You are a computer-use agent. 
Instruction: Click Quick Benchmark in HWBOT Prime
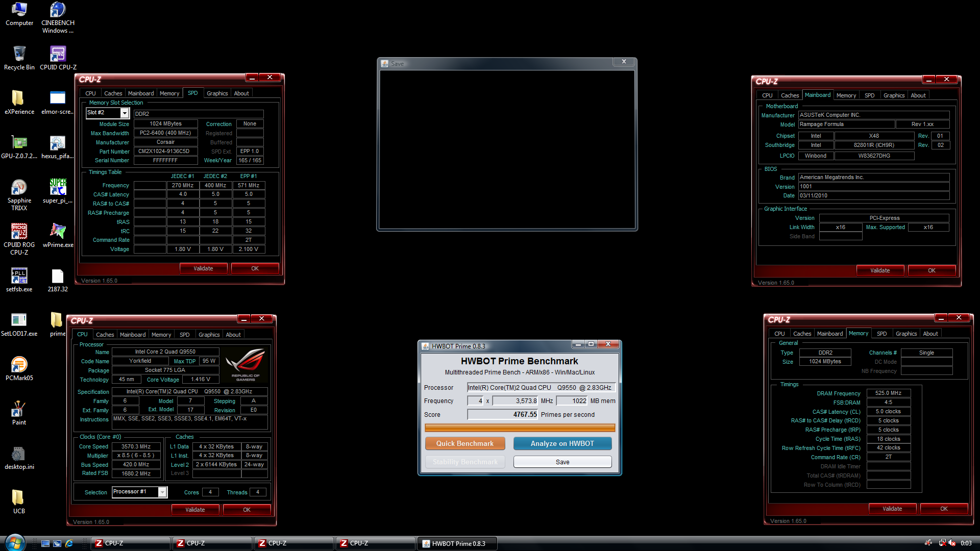point(465,443)
